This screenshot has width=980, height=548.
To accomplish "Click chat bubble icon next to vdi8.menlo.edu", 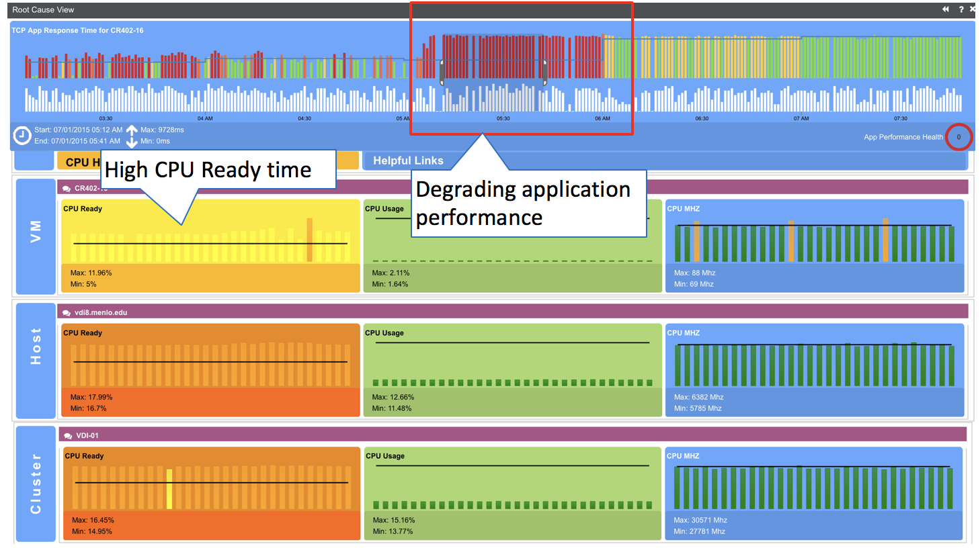I will click(67, 313).
